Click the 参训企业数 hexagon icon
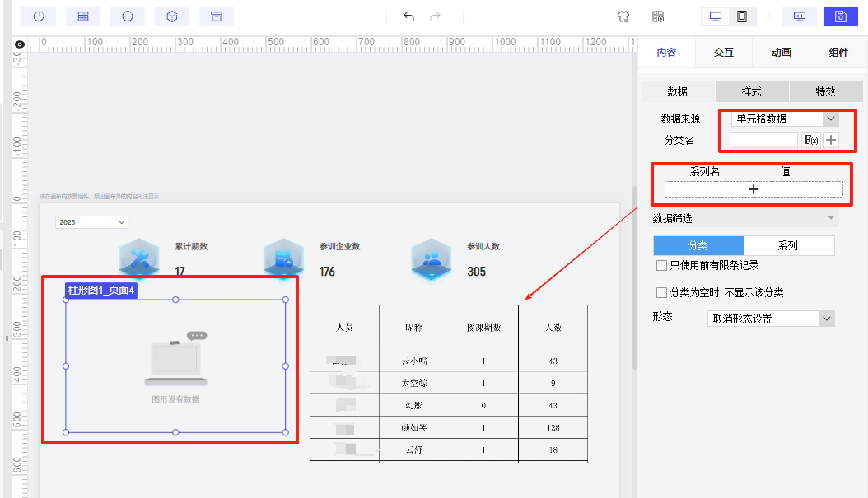This screenshot has height=498, width=868. pos(283,258)
